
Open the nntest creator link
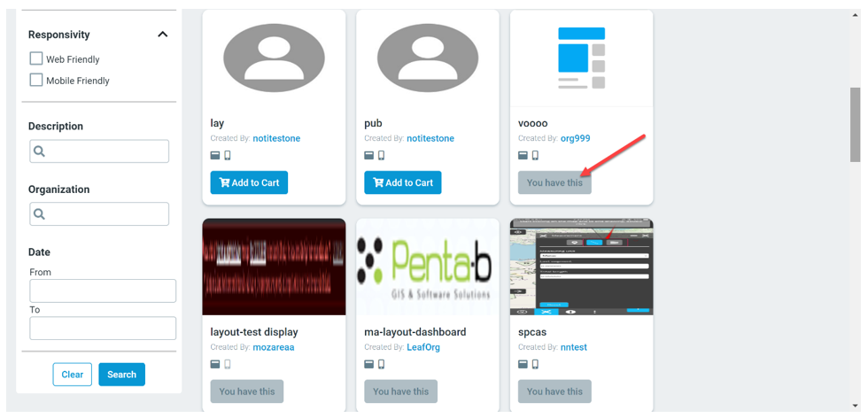[574, 347]
